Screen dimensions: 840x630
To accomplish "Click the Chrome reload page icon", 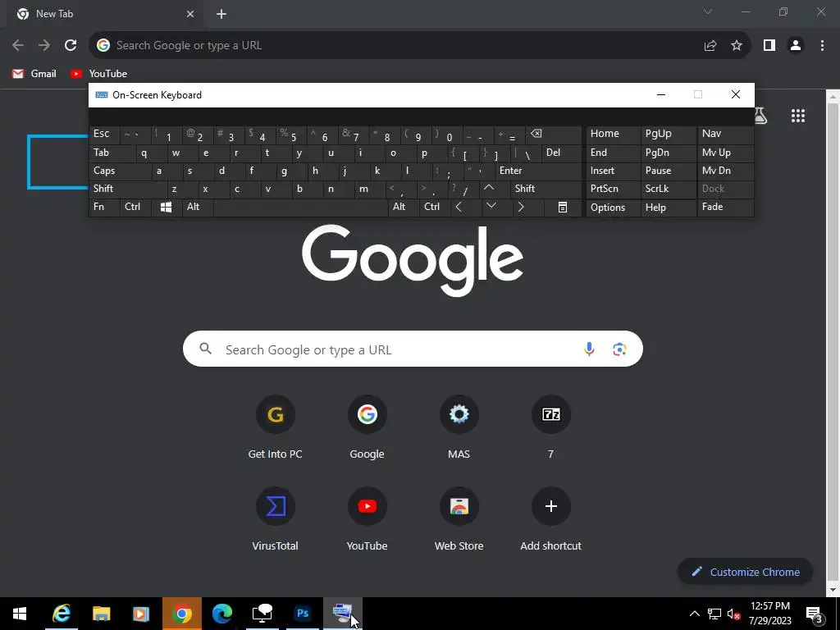I will point(71,46).
